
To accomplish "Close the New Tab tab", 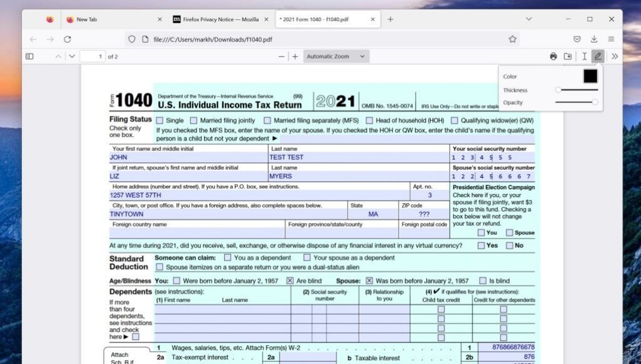I will point(160,19).
